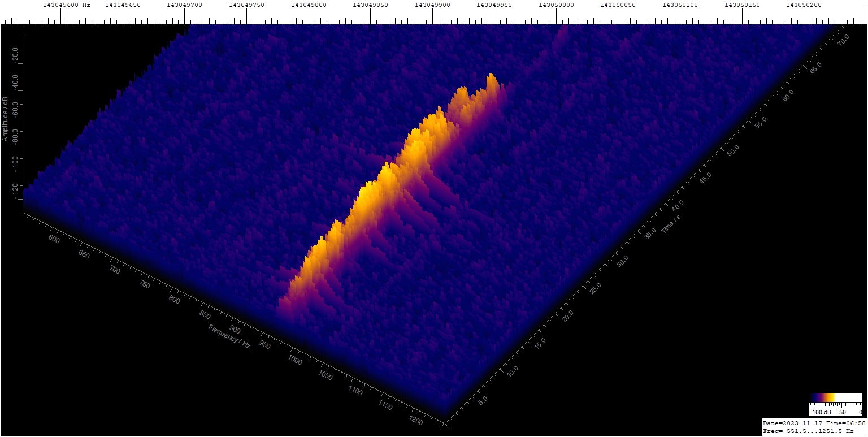Click the "143050150" top ruler label
This screenshot has height=437, width=868.
(x=741, y=5)
